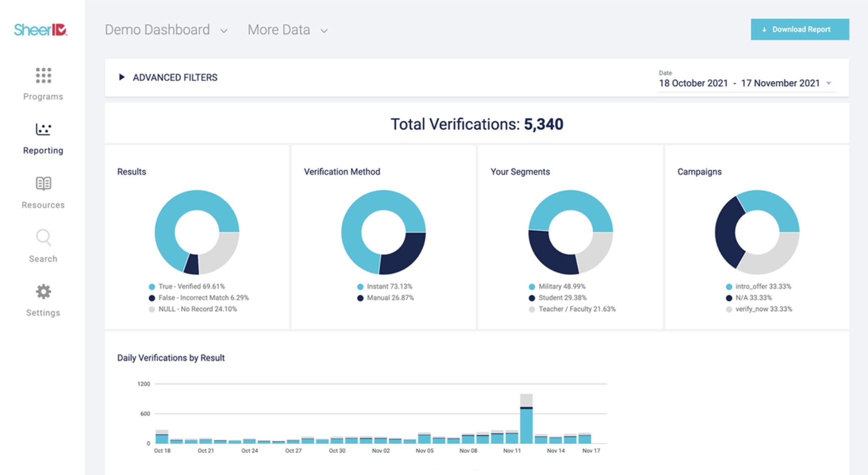Click the Download Report button
This screenshot has height=475, width=868.
coord(799,30)
